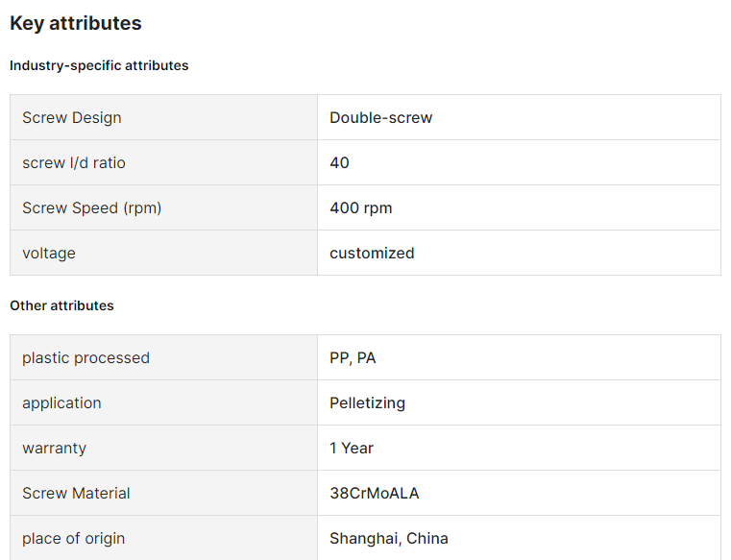This screenshot has width=731, height=560.
Task: Click the warranty label cell
Action: click(x=163, y=448)
